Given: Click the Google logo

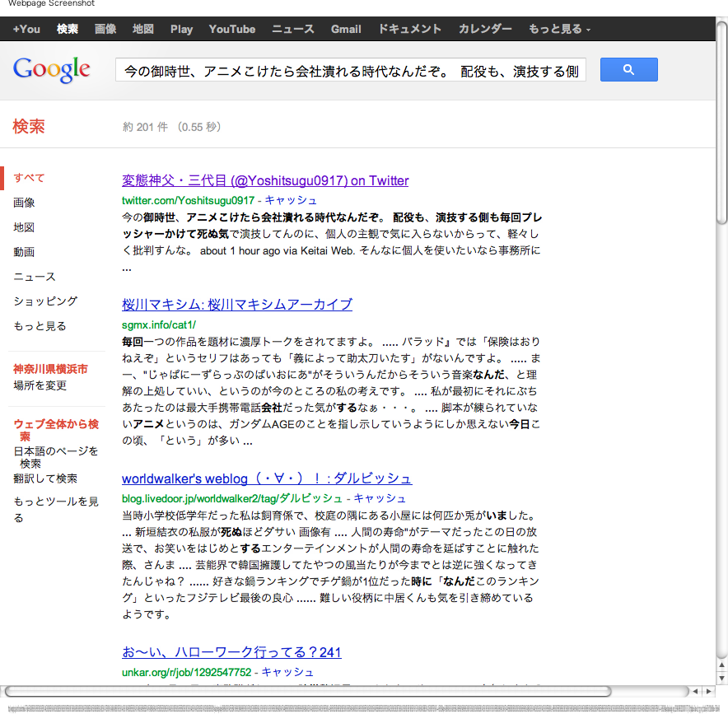Looking at the screenshot, I should point(52,70).
